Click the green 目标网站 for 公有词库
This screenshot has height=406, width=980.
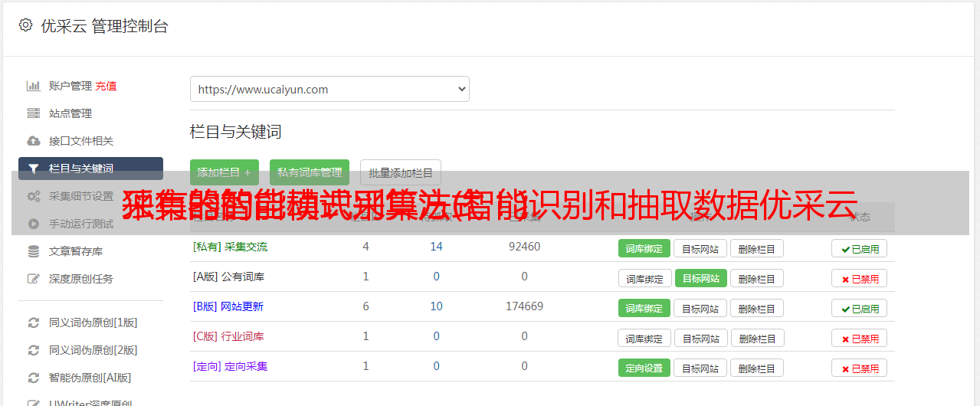[700, 278]
